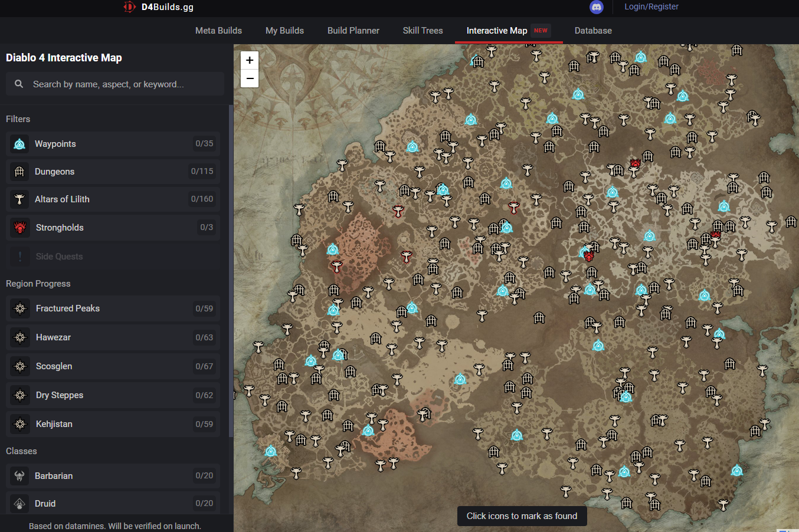
Task: Zoom out the map with minus button
Action: coord(250,78)
